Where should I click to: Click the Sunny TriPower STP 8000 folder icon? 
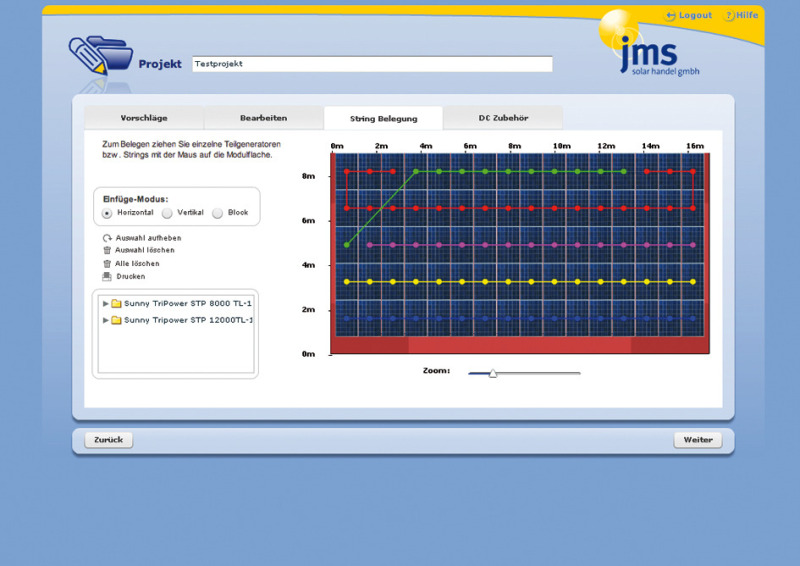(x=116, y=303)
